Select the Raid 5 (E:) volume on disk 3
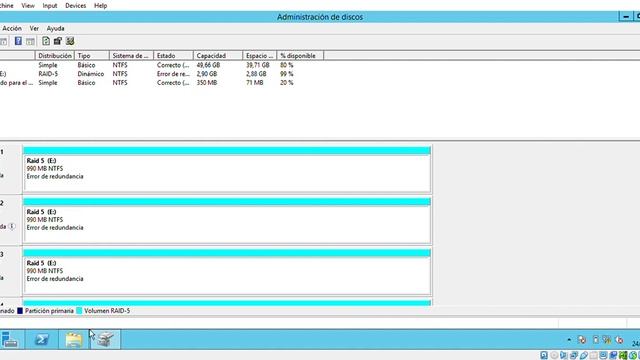The image size is (640, 360). click(x=227, y=272)
